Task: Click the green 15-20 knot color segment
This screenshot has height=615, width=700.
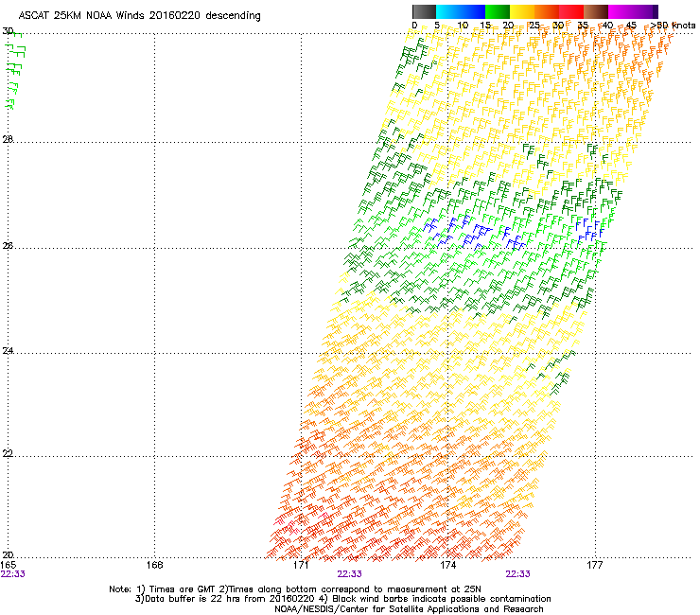Action: [498, 11]
